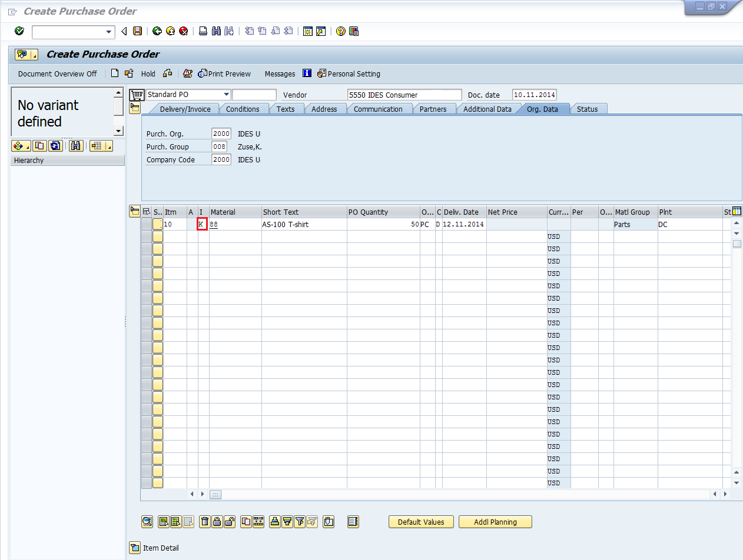This screenshot has width=743, height=560.
Task: Click the AS-100 T-shirt short text cell
Action: click(x=304, y=224)
